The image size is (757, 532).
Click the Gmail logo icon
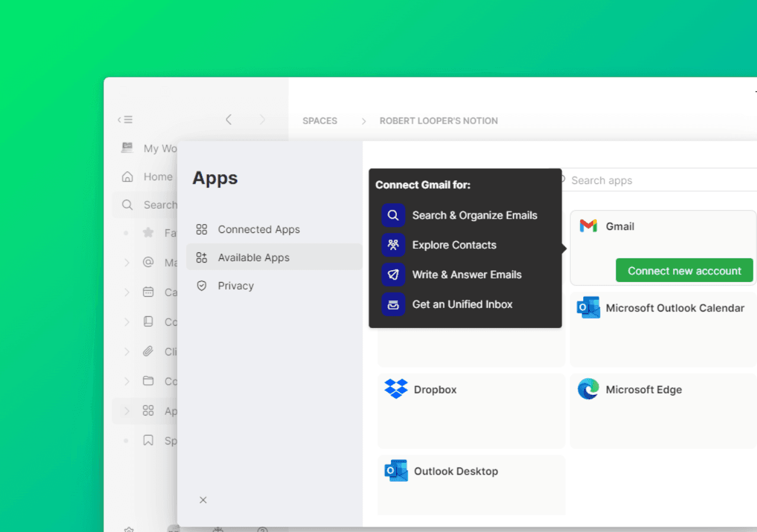(588, 226)
